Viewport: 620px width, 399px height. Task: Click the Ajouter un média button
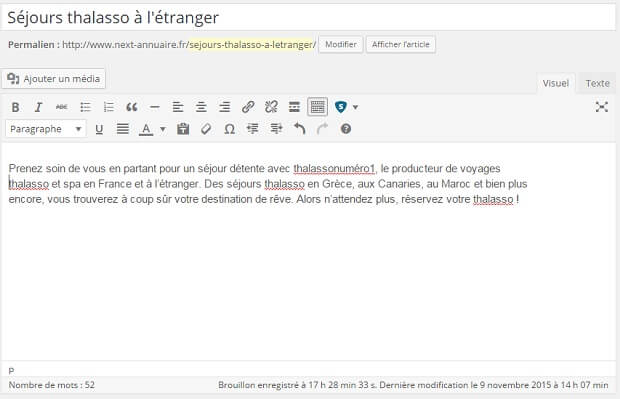point(54,79)
